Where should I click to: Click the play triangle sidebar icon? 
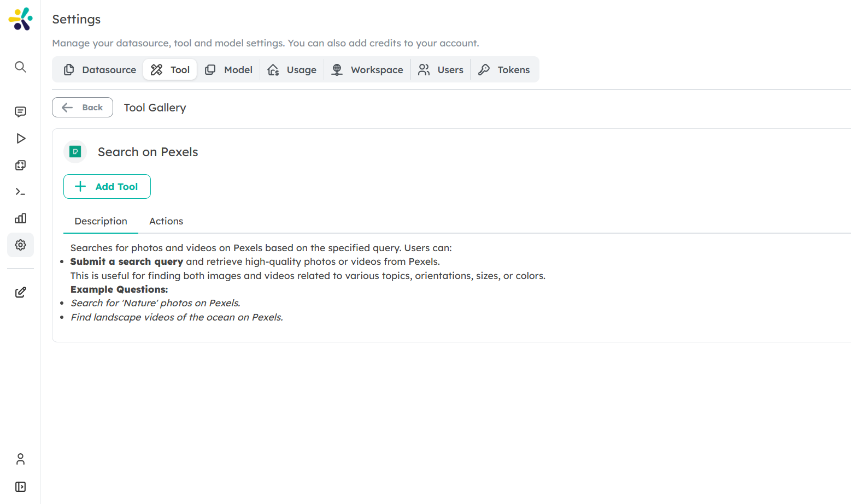20,139
